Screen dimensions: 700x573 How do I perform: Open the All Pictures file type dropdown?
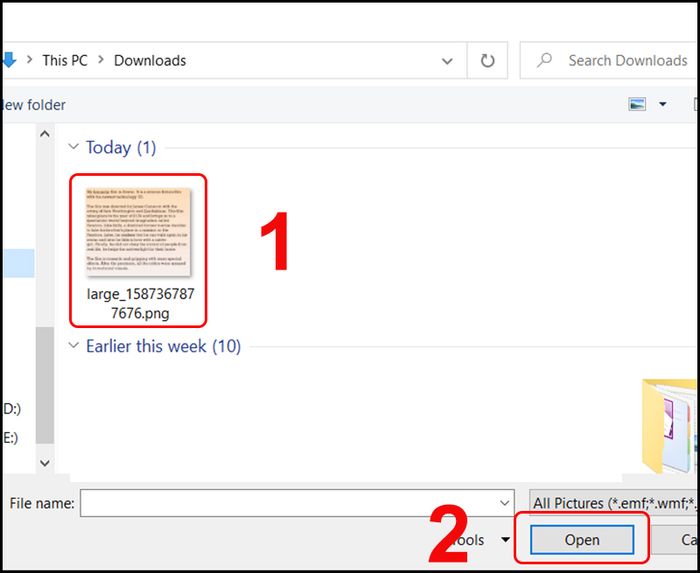614,503
